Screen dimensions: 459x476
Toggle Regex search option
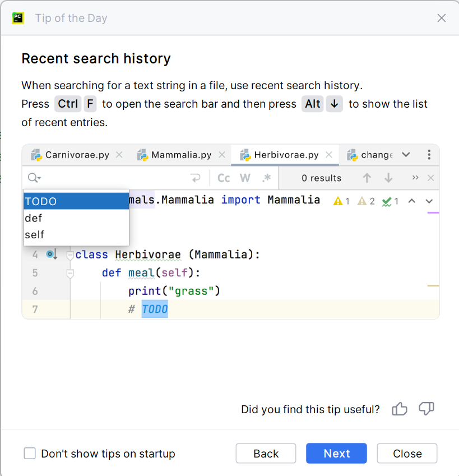[266, 178]
